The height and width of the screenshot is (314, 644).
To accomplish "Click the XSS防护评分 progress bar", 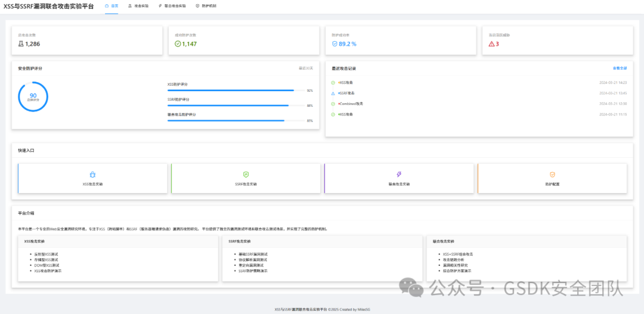I will pos(236,90).
